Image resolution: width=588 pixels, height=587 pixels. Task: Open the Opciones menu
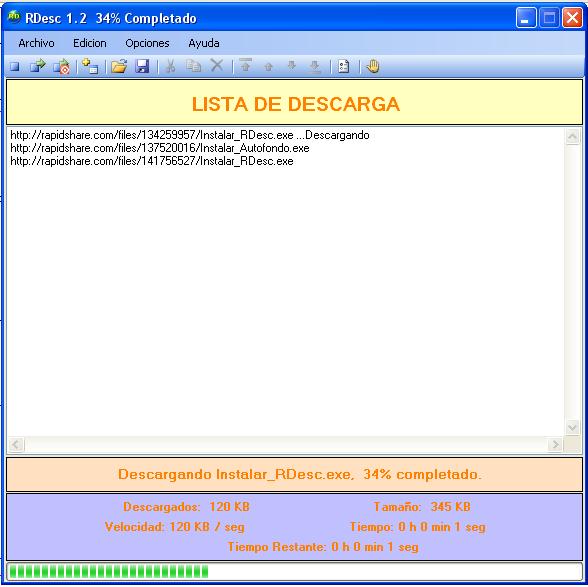[x=147, y=43]
